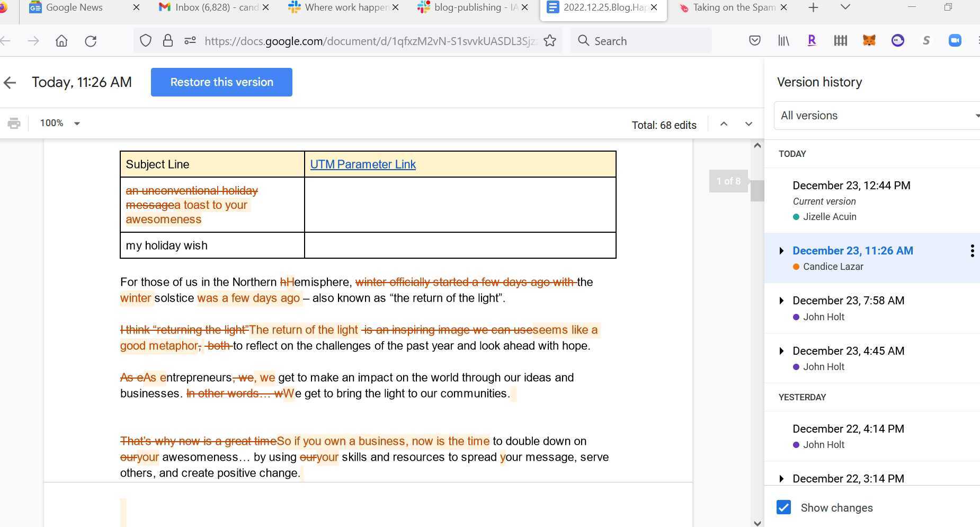The image size is (980, 527).
Task: Go to previous edit with up chevron
Action: [724, 124]
